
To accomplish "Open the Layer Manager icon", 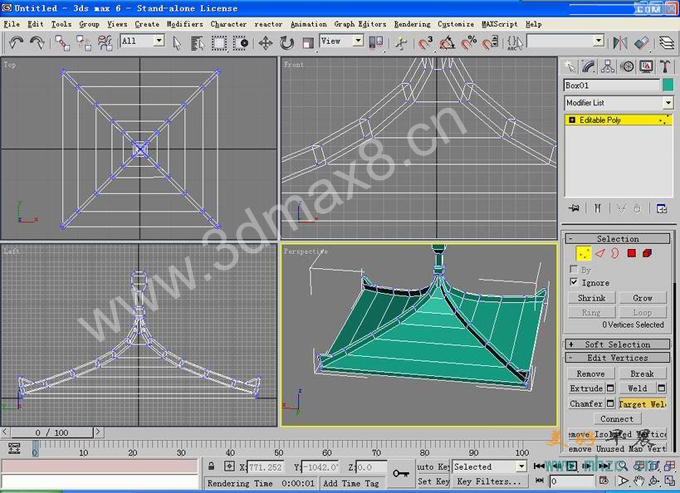I will pyautogui.click(x=667, y=42).
